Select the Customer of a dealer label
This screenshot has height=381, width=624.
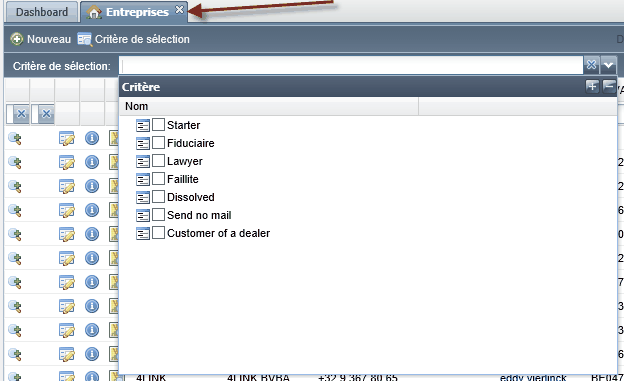pyautogui.click(x=218, y=233)
